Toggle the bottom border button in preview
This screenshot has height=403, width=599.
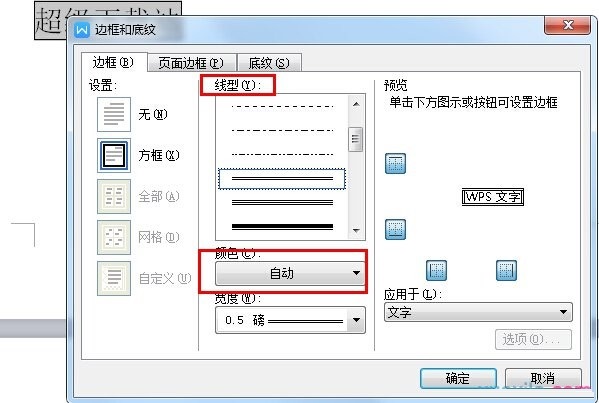pyautogui.click(x=395, y=229)
